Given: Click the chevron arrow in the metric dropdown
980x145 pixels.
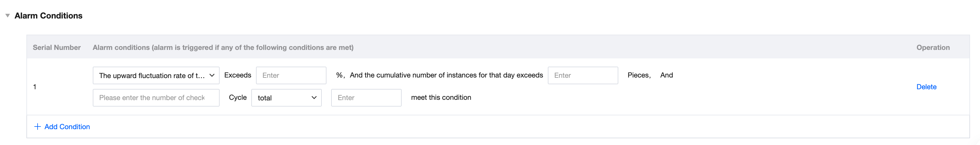Looking at the screenshot, I should coord(212,75).
